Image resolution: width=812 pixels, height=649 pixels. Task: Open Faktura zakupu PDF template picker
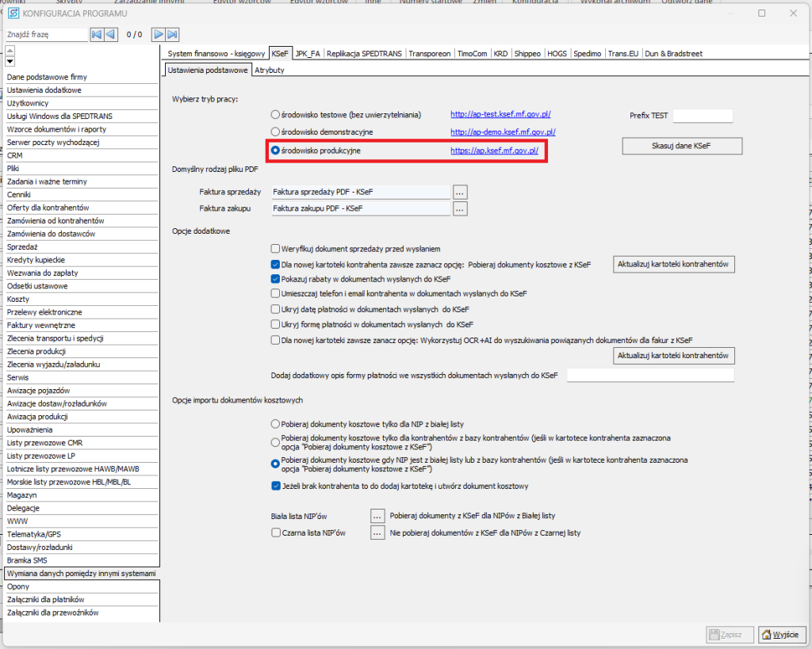click(x=460, y=208)
